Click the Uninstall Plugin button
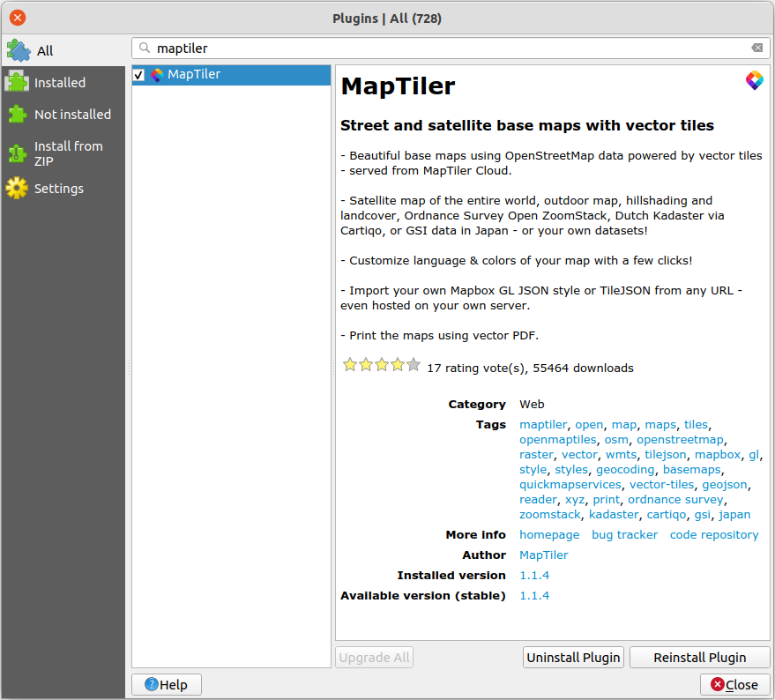775x700 pixels. (x=574, y=658)
